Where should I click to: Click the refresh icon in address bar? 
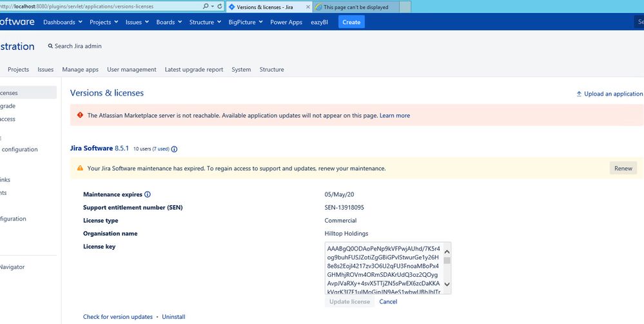pos(220,6)
